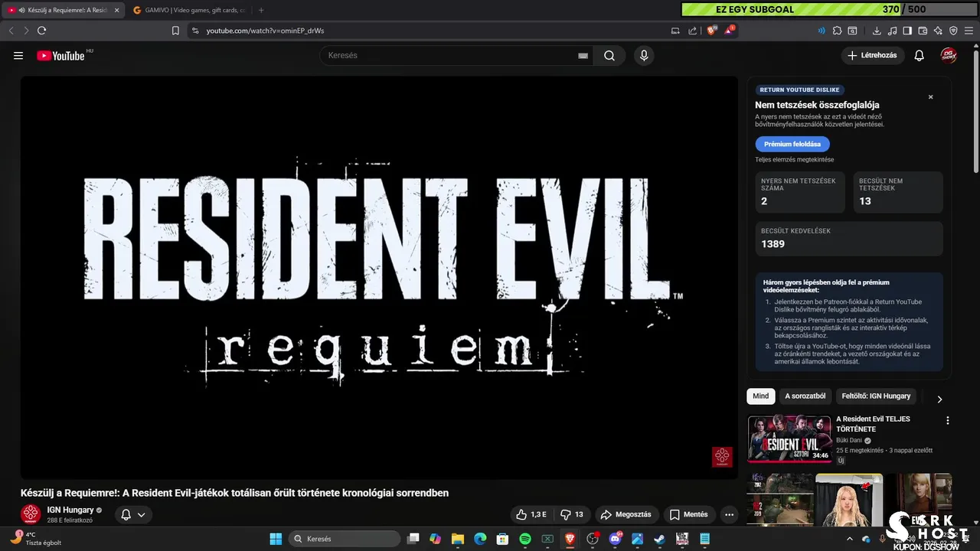
Task: Show more filter chips with right arrow
Action: pyautogui.click(x=939, y=399)
